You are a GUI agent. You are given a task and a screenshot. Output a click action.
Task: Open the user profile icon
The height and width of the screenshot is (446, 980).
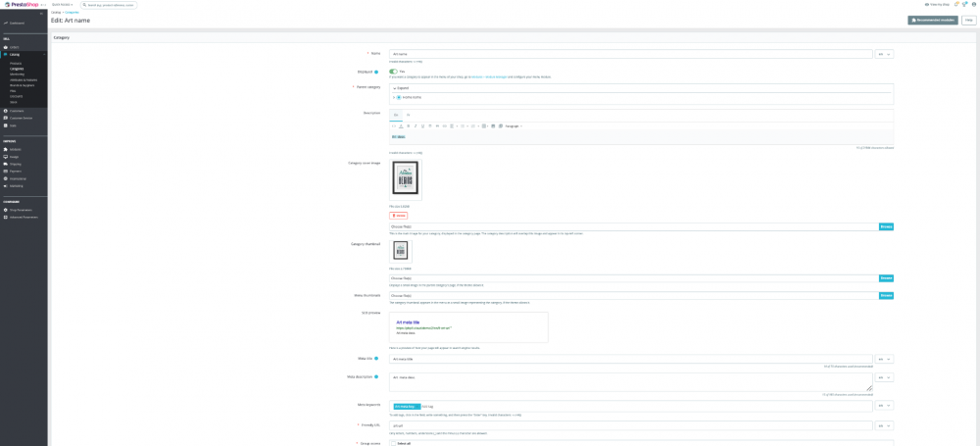point(974,4)
